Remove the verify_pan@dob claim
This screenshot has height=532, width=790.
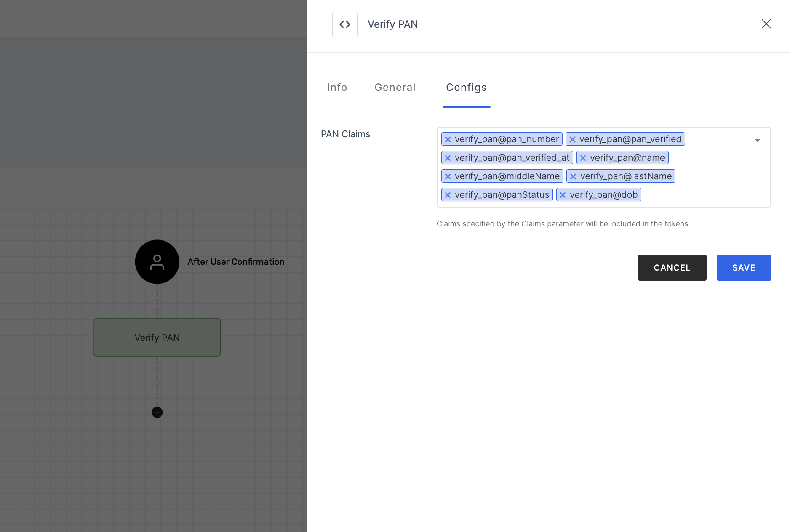tap(563, 195)
